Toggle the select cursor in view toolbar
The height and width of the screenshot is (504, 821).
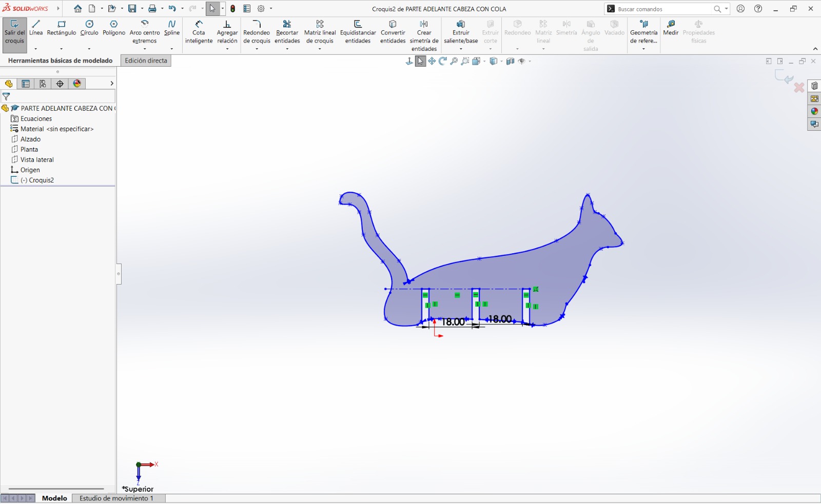[421, 61]
